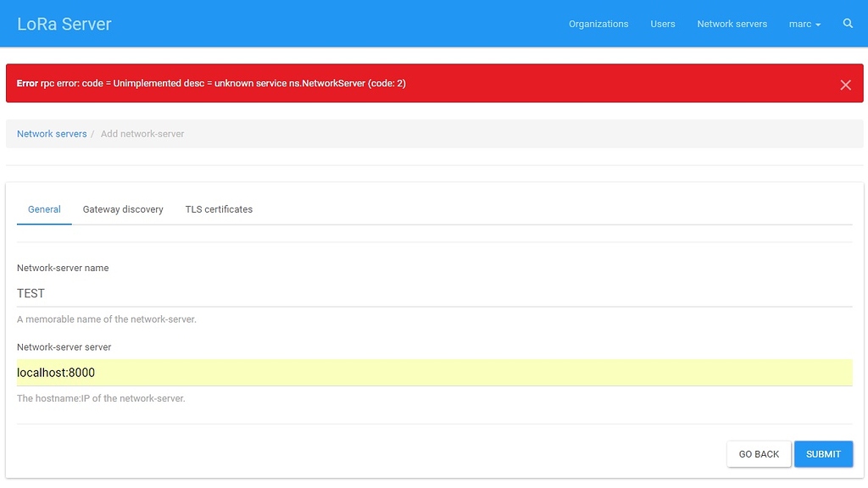868x488 pixels.
Task: Click 'A memorable name of the network-server.' hint
Action: pos(106,319)
